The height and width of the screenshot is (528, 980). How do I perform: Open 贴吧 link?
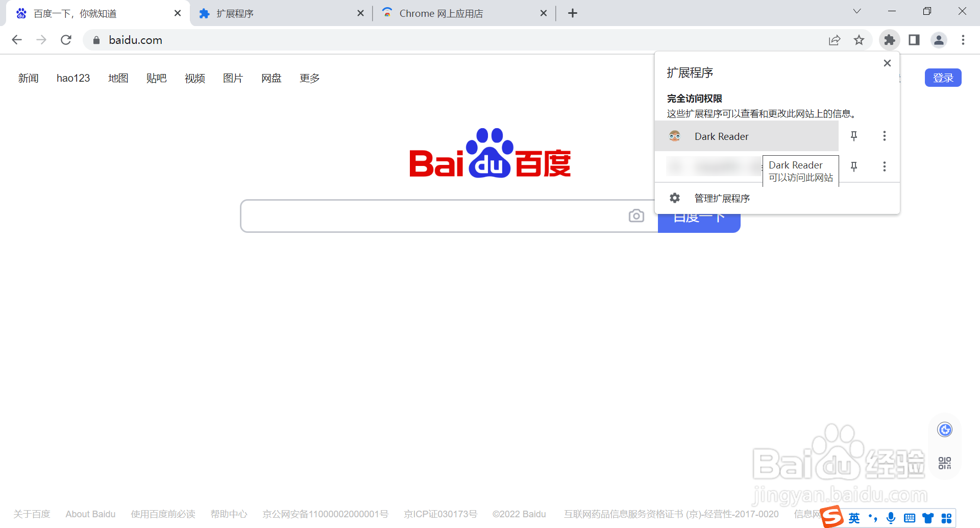click(157, 78)
